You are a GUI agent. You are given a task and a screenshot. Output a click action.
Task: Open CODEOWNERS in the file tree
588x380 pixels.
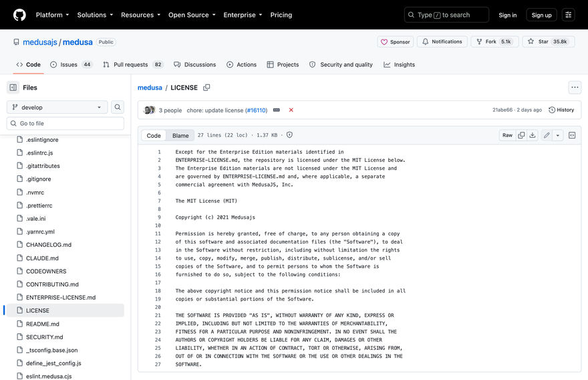click(46, 271)
